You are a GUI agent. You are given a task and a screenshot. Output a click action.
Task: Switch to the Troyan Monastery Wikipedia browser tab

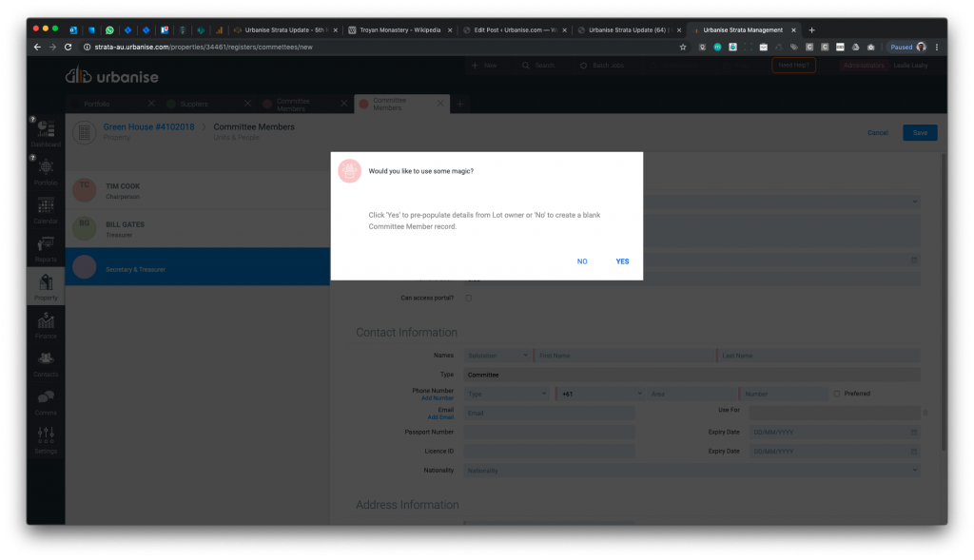point(398,29)
